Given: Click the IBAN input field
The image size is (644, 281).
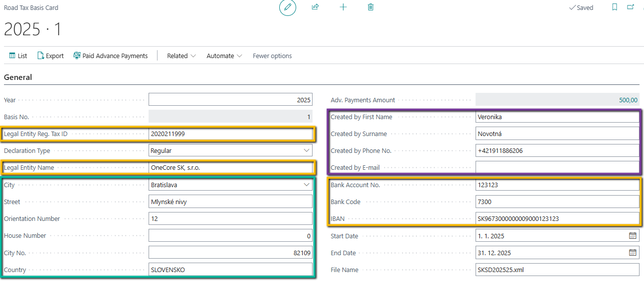Looking at the screenshot, I should click(x=557, y=218).
